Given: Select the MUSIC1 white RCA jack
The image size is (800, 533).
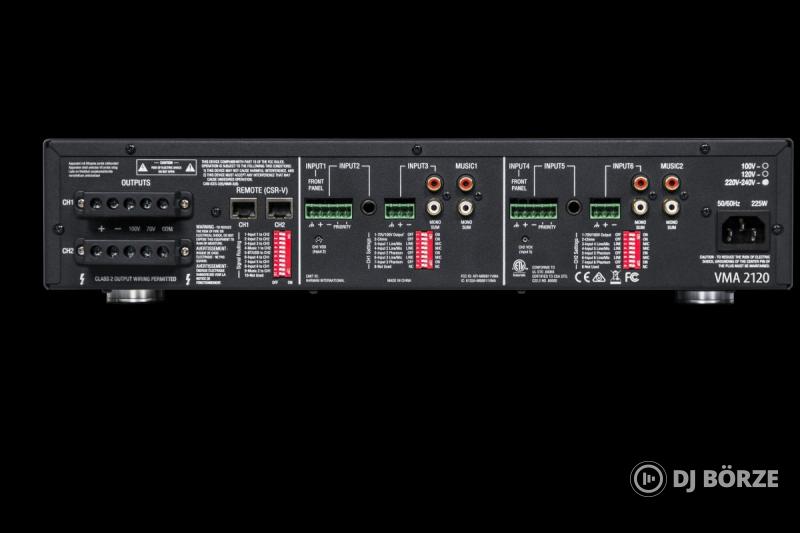Looking at the screenshot, I should (x=465, y=207).
